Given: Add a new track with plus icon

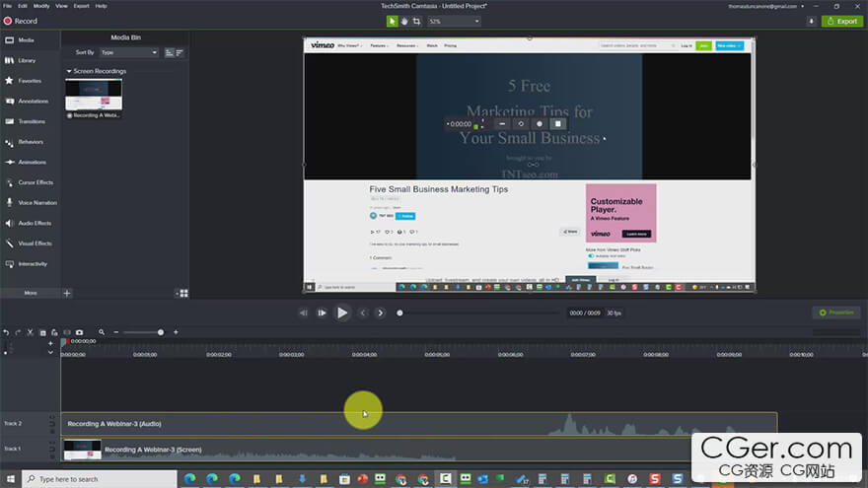Looking at the screenshot, I should 50,344.
